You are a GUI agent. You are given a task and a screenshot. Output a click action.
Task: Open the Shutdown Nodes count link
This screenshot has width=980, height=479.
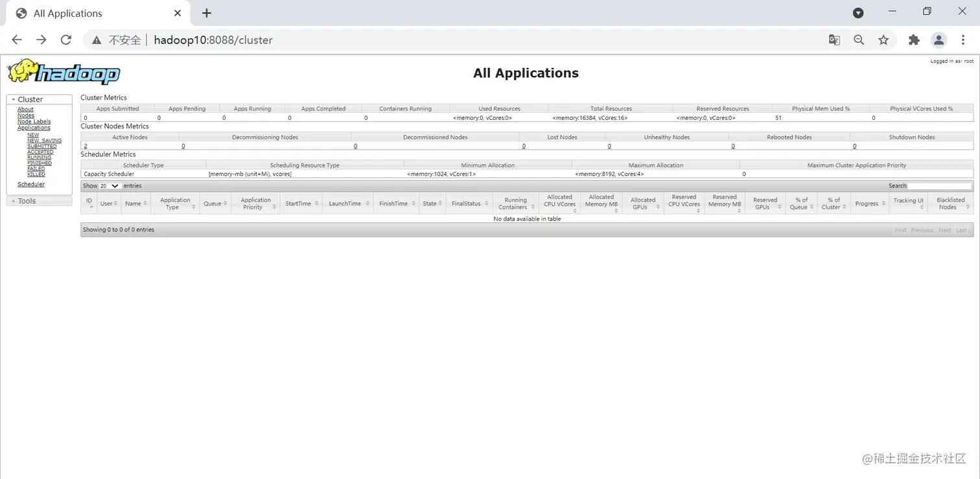[x=854, y=146]
